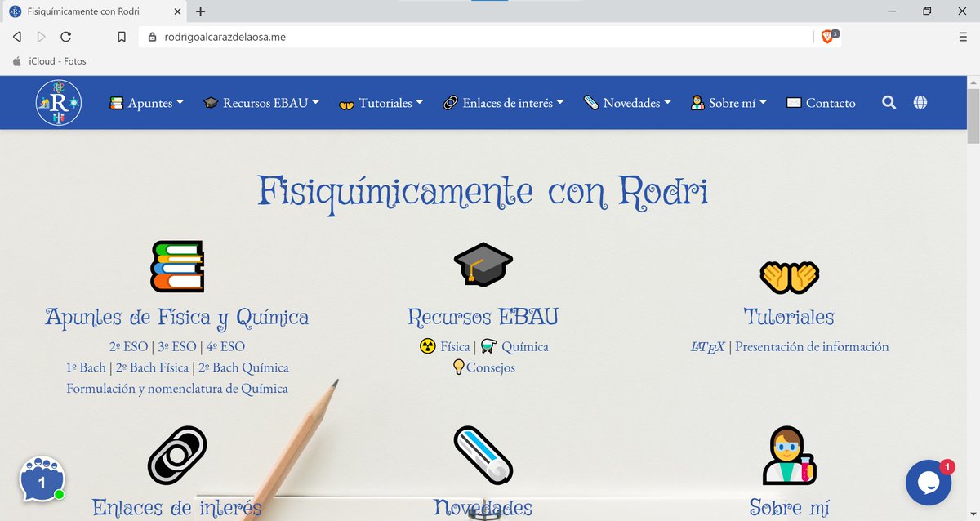The width and height of the screenshot is (980, 521).
Task: Click the bookmark icon by the address bar
Action: pos(122,37)
